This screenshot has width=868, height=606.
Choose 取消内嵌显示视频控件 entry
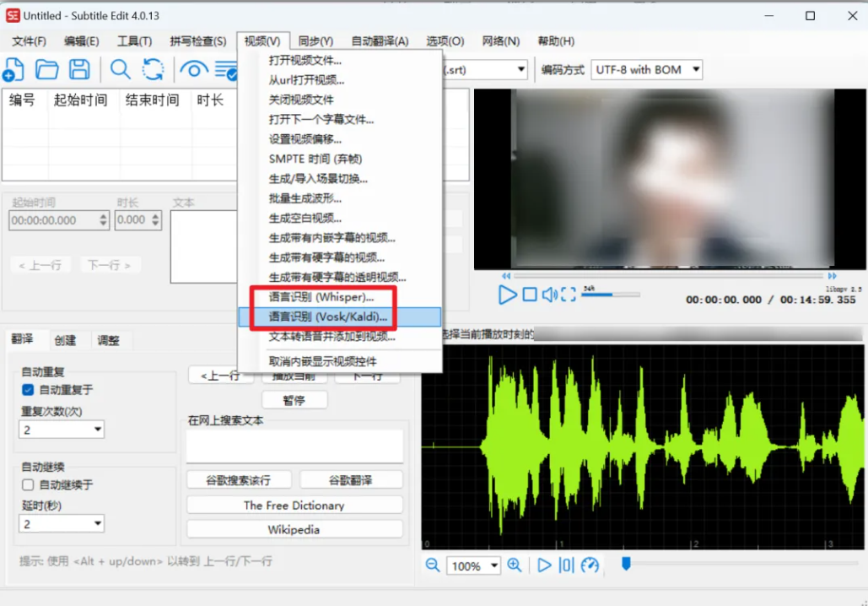[x=340, y=362]
